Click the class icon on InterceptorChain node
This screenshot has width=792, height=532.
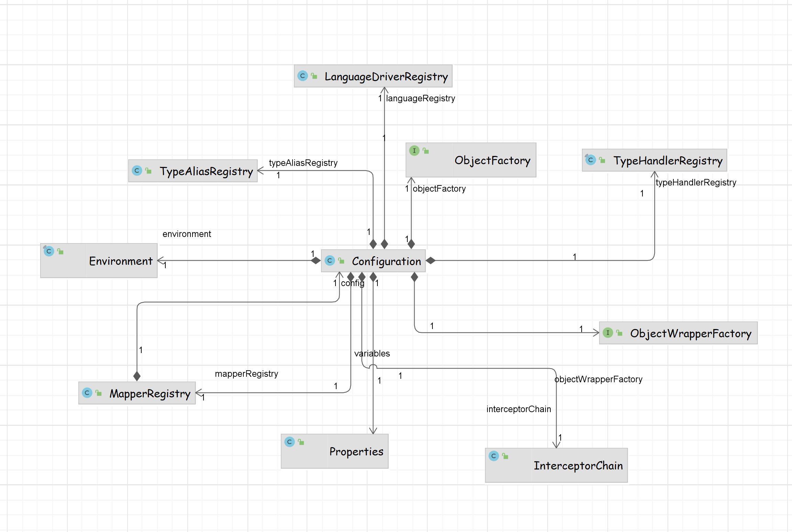494,456
